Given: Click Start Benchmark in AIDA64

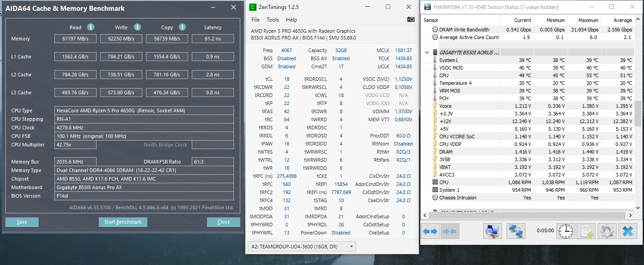Looking at the screenshot, I should coord(123,222).
